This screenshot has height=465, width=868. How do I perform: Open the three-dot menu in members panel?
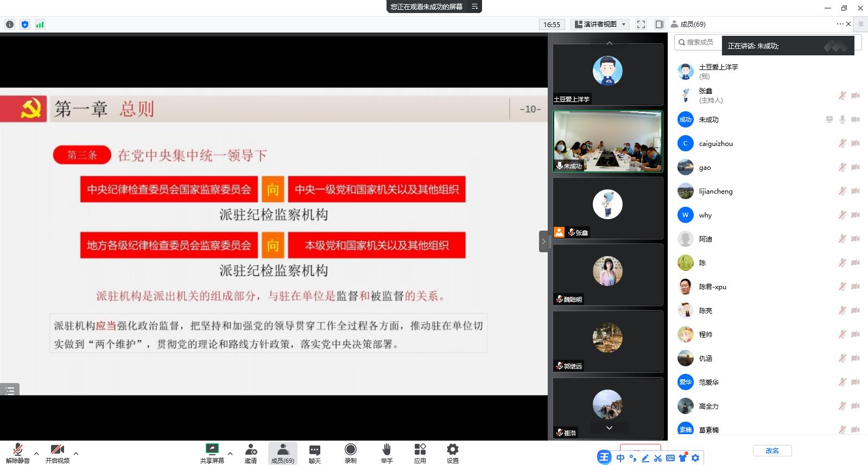pyautogui.click(x=840, y=24)
